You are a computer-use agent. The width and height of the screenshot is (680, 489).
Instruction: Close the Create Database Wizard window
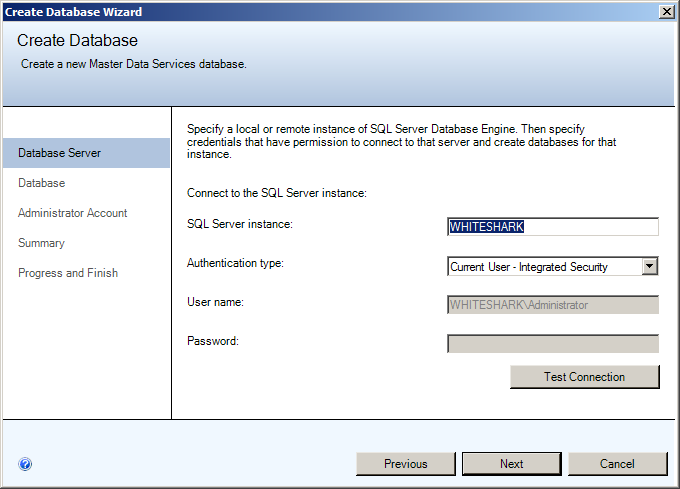(667, 11)
